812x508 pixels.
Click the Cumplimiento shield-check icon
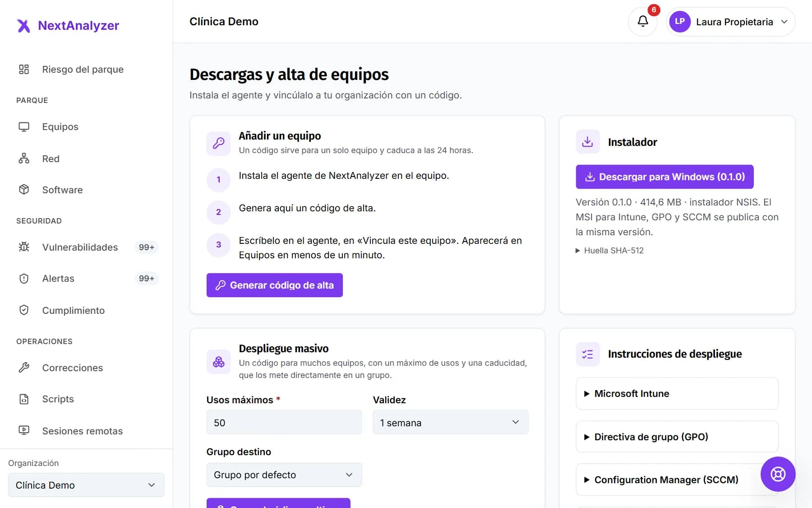pos(24,310)
